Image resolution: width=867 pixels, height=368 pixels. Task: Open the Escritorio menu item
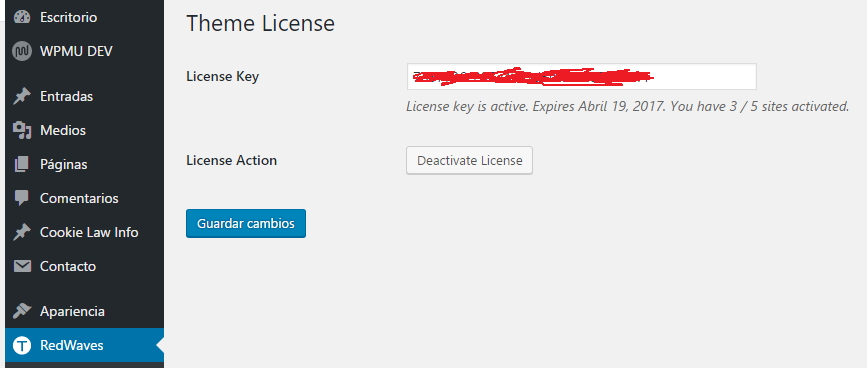(85, 17)
